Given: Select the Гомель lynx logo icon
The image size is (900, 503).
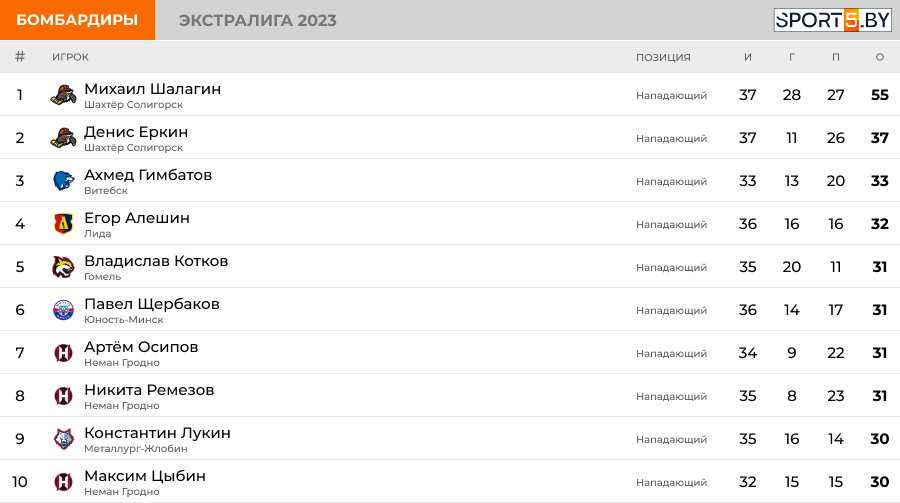Looking at the screenshot, I should 63,267.
